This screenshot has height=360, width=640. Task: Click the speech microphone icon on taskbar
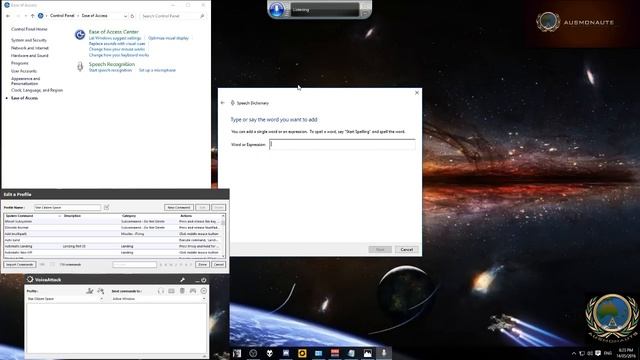pos(384,353)
